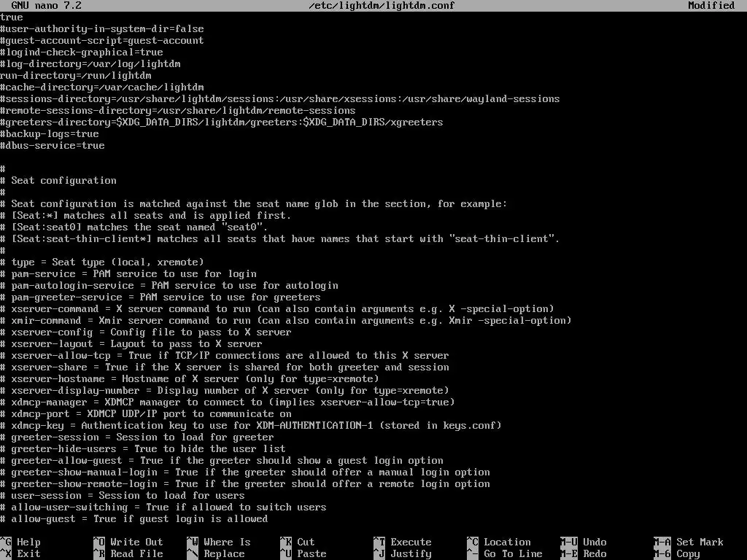Click the 'xserver-display-number' comment line
Viewport: 747px width, 560px height.
tap(225, 391)
